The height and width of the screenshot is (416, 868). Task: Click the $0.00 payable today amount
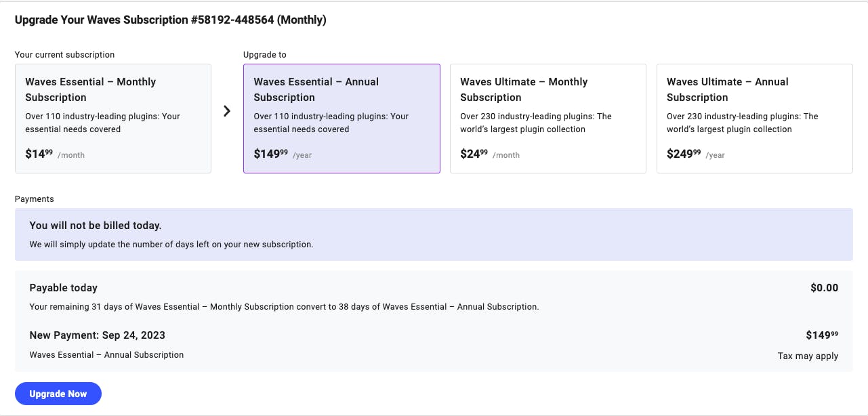[824, 288]
